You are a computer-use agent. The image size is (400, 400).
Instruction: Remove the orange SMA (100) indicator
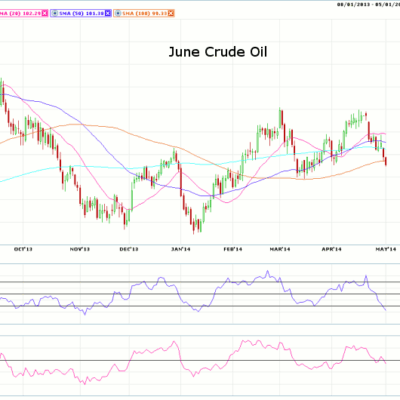(171, 13)
